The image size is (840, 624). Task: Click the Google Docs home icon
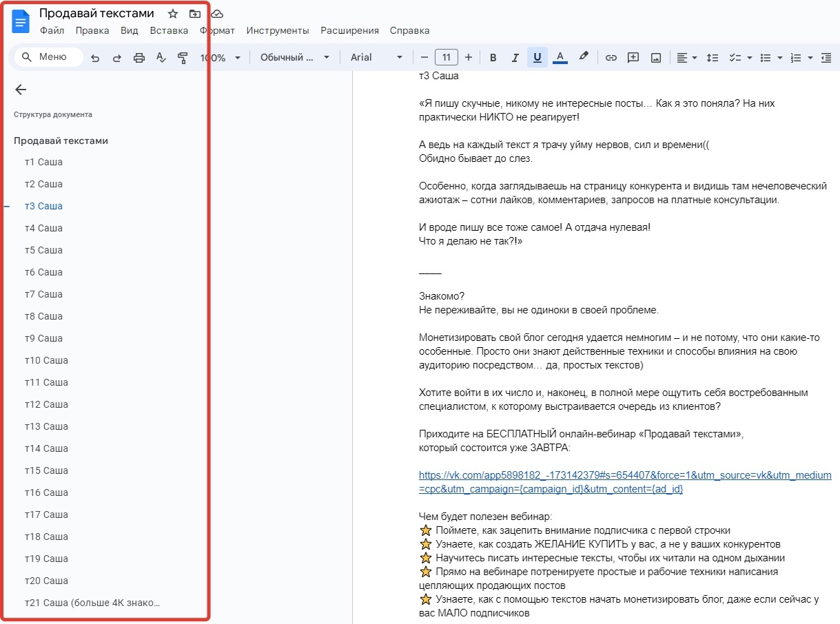point(21,22)
